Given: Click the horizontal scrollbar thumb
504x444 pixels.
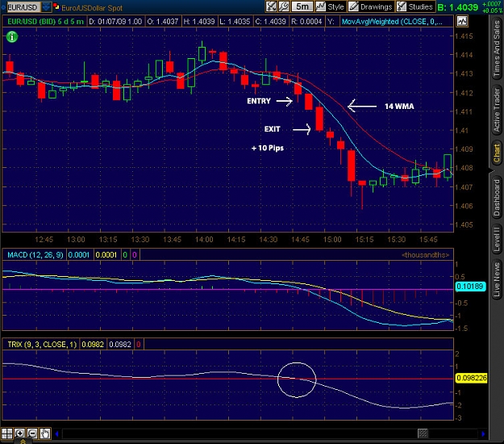Looking at the screenshot, I should pyautogui.click(x=423, y=434).
